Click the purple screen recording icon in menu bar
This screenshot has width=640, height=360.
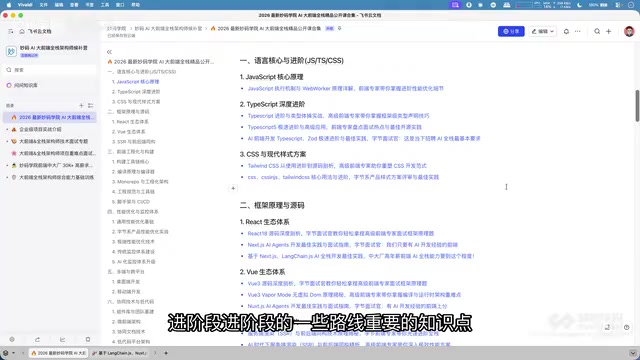(x=455, y=5)
